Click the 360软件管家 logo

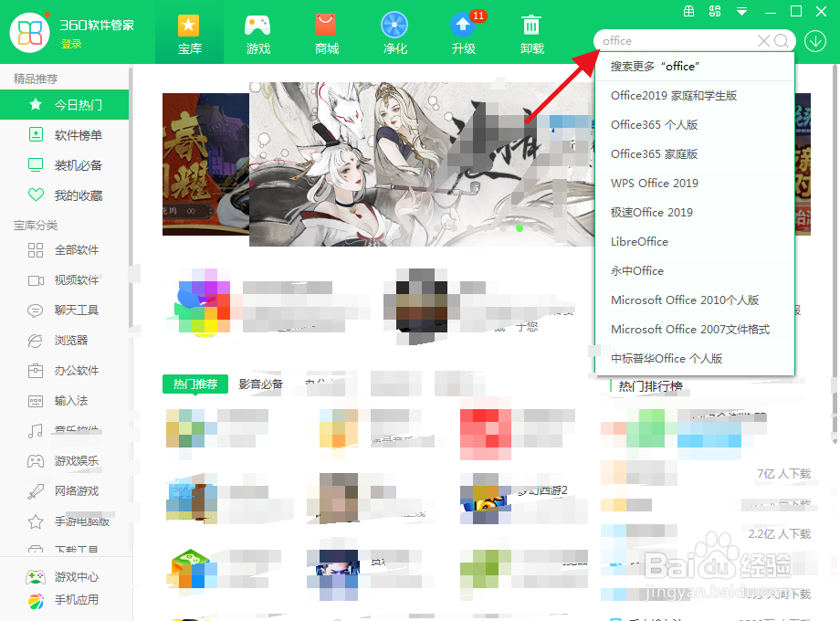[30, 33]
